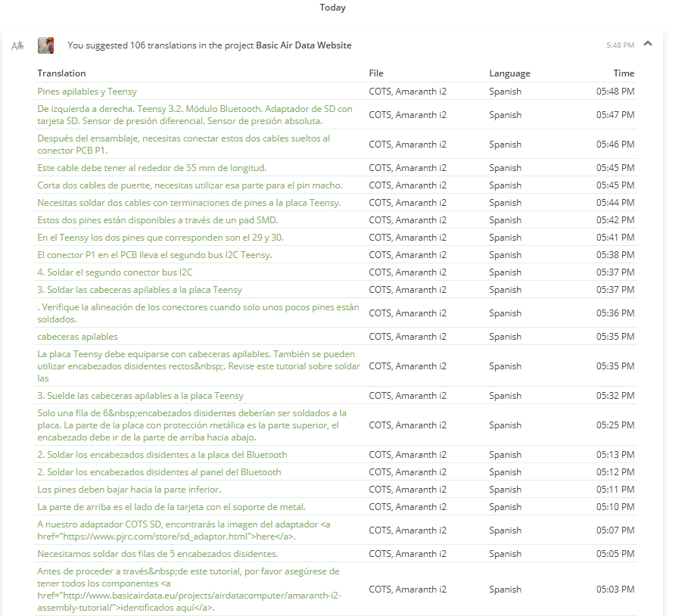Open translation "En el Teensy los dos pines"
688x616 pixels.
(x=160, y=238)
